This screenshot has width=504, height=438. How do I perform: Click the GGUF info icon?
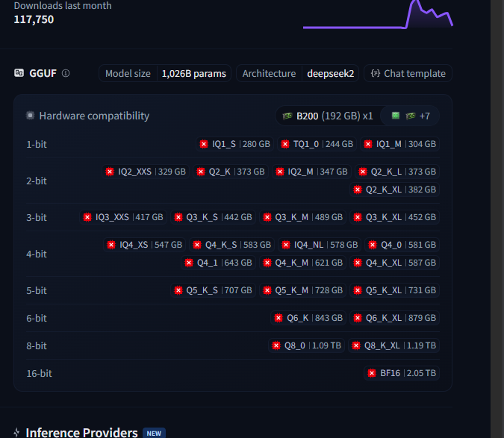tap(66, 73)
